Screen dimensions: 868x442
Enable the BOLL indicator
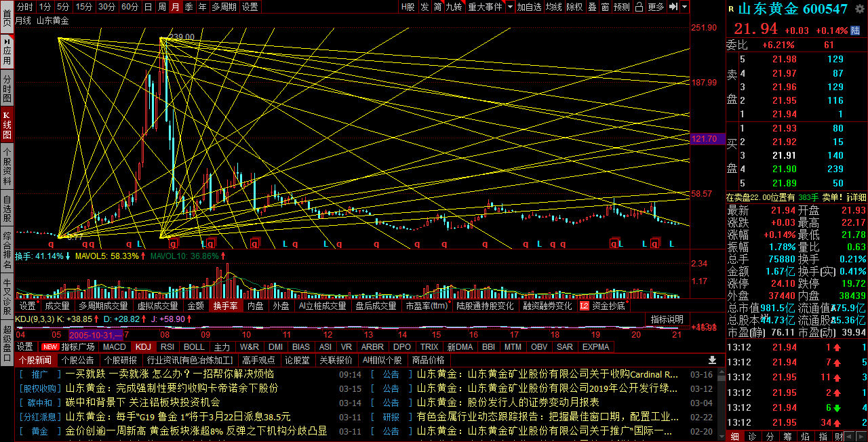[x=194, y=347]
